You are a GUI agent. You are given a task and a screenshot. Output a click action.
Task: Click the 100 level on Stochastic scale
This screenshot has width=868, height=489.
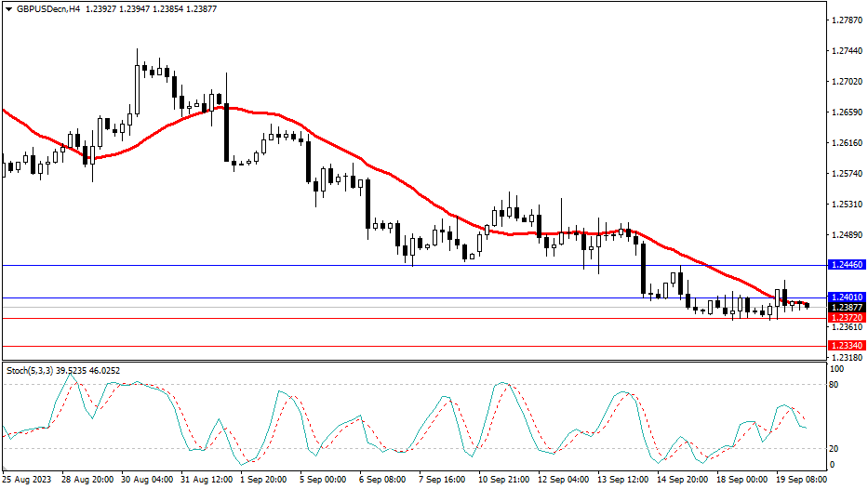pyautogui.click(x=836, y=369)
